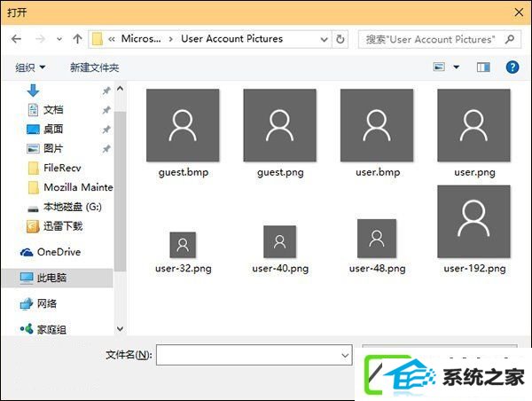
Task: Click the navigation pane scrollbar thumb
Action: coord(120,191)
